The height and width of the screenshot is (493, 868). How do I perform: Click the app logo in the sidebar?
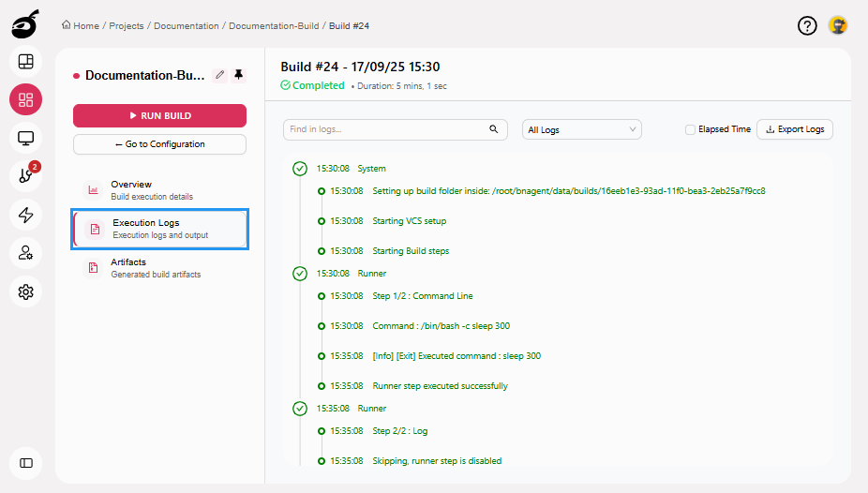[25, 24]
